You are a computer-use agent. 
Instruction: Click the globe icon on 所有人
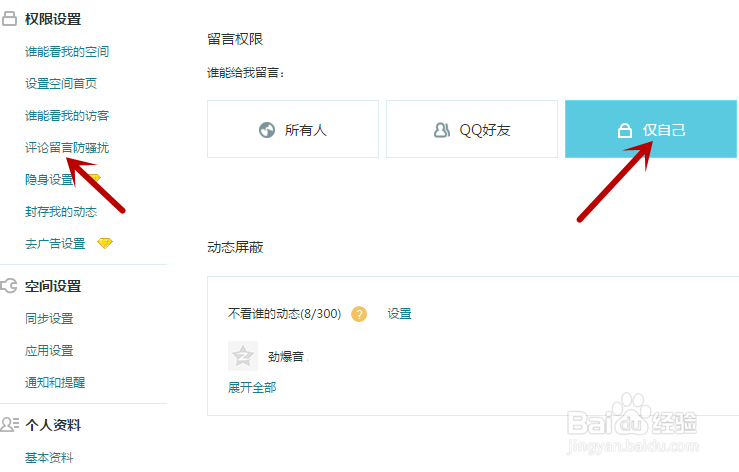point(266,130)
